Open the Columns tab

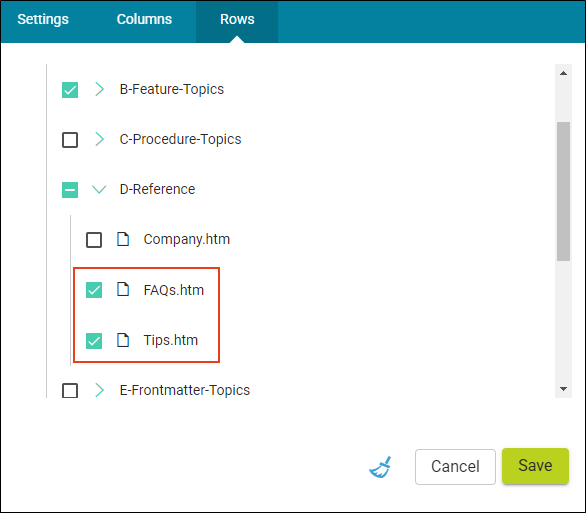(144, 19)
